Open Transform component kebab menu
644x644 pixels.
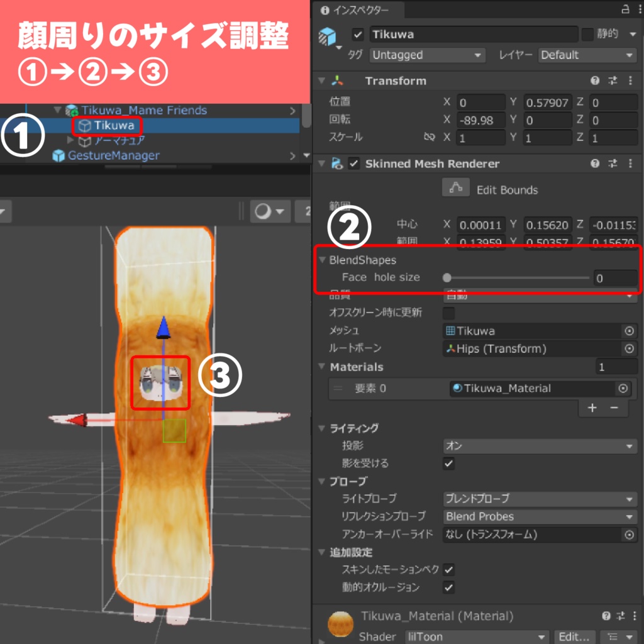click(630, 80)
